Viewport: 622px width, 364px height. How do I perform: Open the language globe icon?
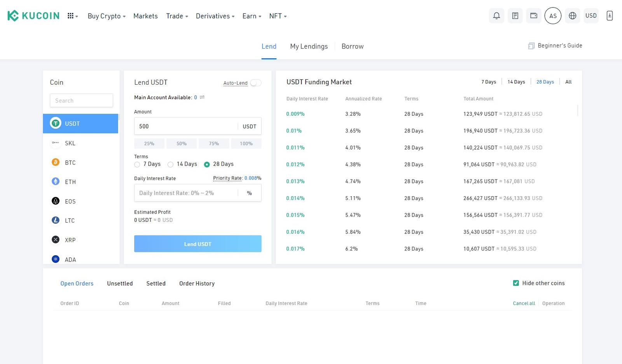click(572, 16)
